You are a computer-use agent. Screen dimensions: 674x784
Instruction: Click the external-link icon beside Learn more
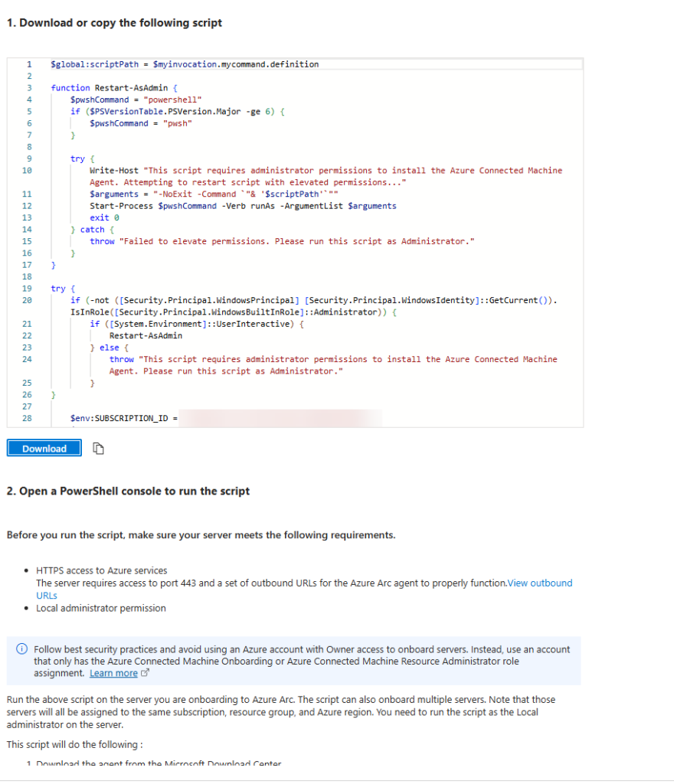pyautogui.click(x=145, y=673)
